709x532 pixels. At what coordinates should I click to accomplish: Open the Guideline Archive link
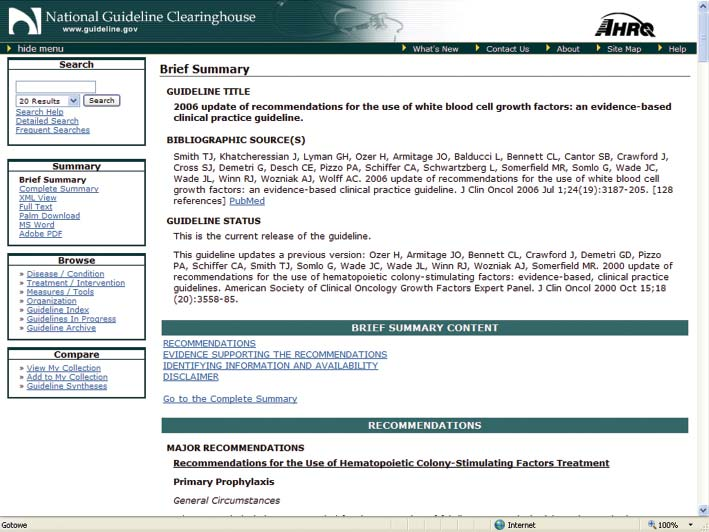[61, 328]
